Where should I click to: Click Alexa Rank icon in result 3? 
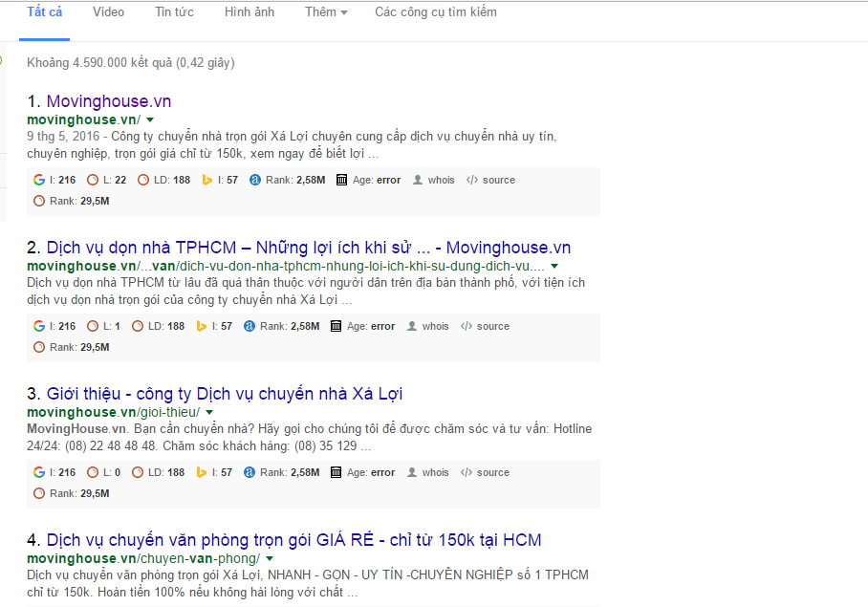[250, 472]
